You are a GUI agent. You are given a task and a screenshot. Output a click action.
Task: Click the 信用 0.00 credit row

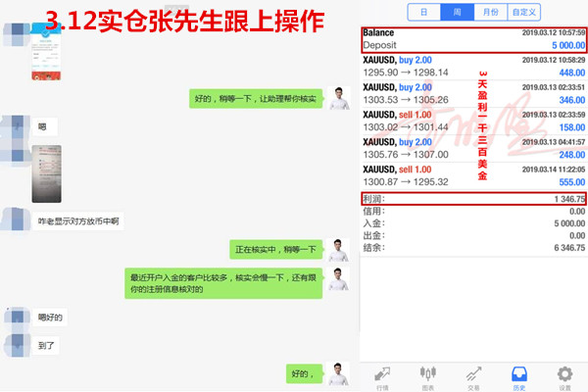[474, 212]
